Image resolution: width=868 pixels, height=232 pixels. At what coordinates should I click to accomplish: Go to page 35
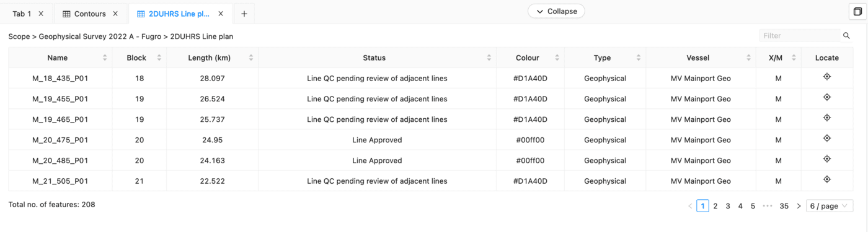click(x=784, y=206)
